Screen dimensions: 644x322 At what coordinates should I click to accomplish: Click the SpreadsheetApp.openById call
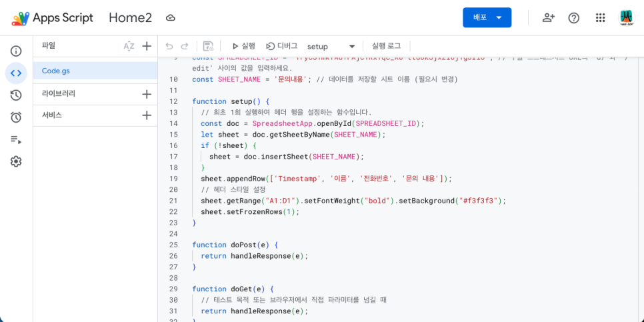tap(337, 123)
